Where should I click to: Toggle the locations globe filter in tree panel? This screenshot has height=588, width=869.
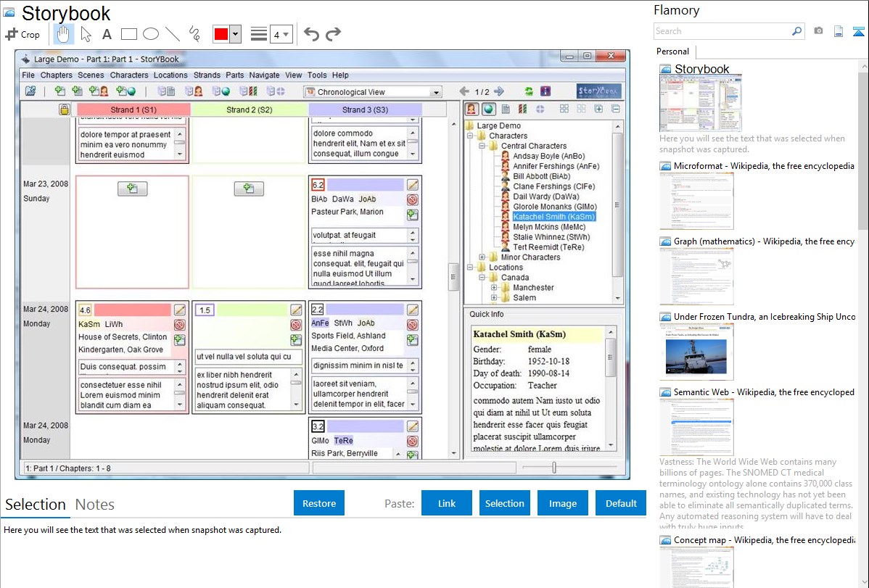pyautogui.click(x=488, y=109)
